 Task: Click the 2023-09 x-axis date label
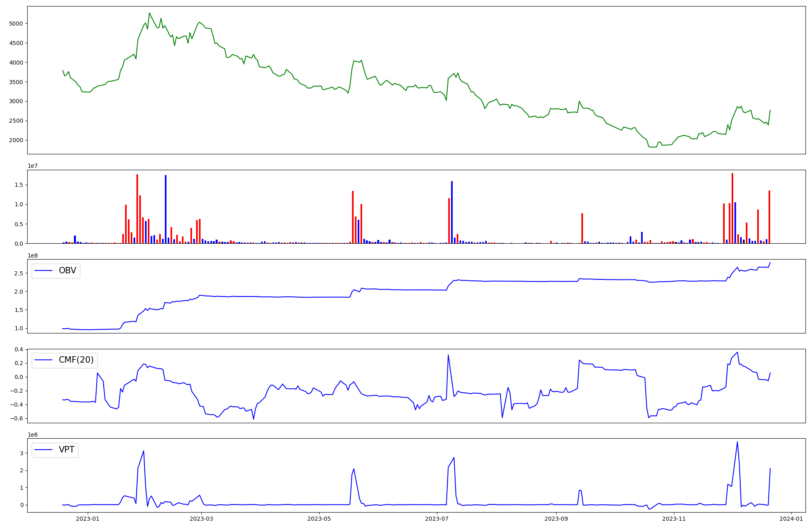click(x=556, y=519)
